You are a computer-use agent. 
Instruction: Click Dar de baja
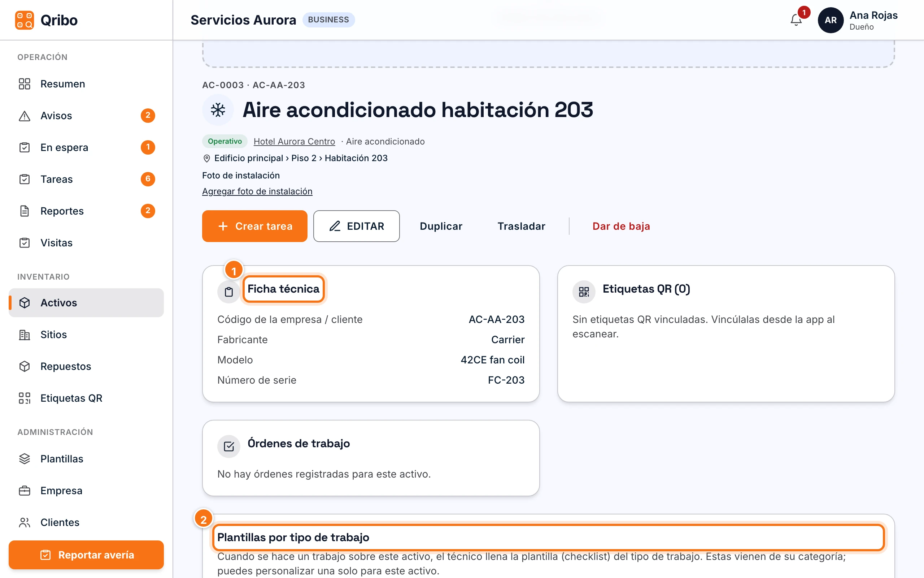[x=621, y=226]
